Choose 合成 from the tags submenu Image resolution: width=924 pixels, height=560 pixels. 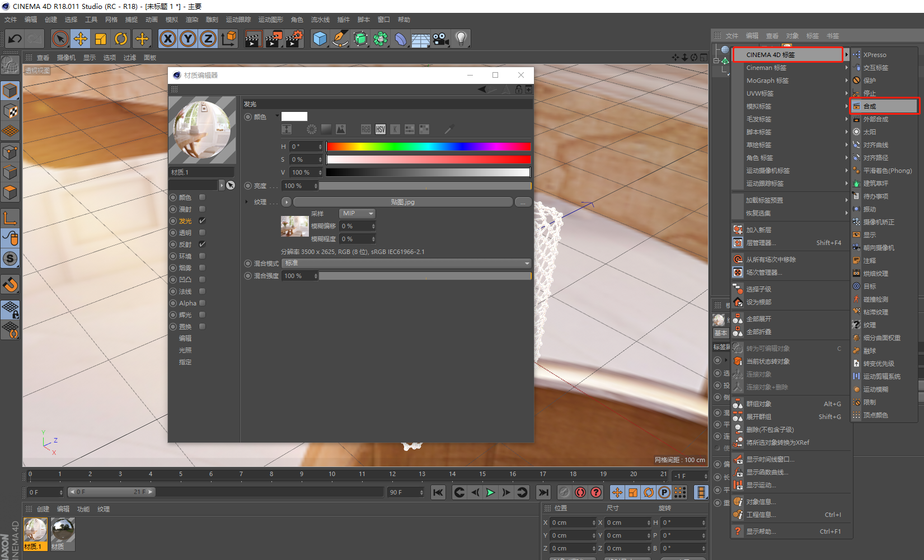[x=884, y=106]
